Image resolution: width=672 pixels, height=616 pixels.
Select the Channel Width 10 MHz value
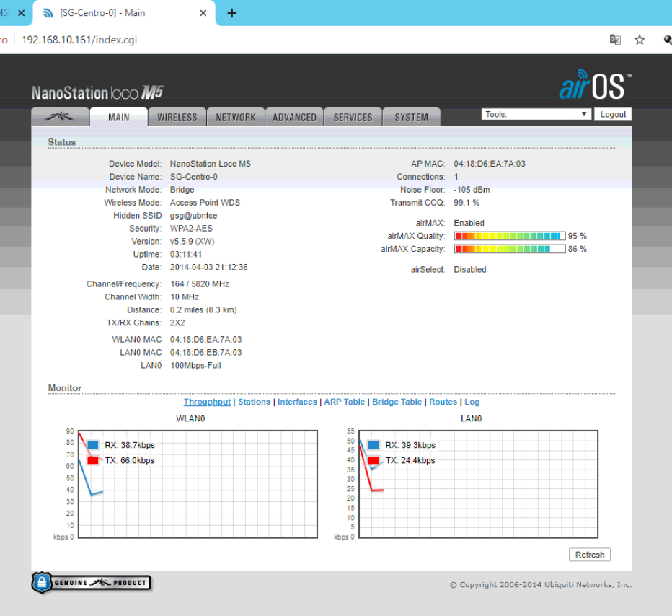tap(185, 296)
